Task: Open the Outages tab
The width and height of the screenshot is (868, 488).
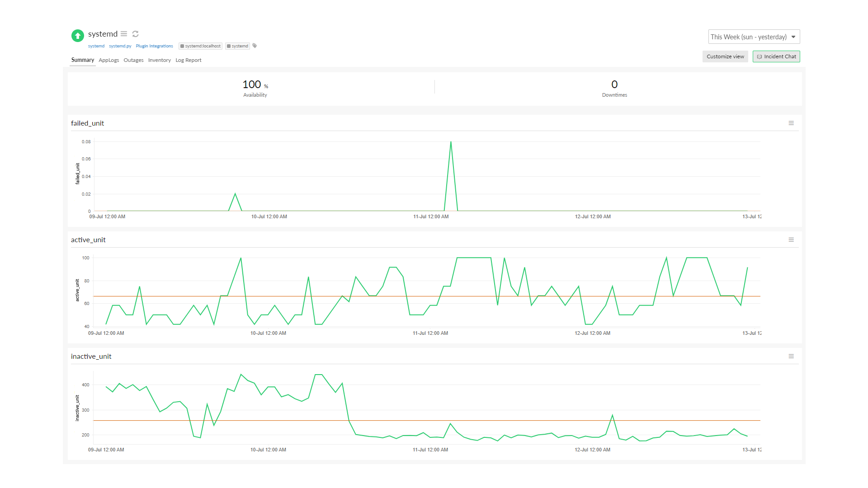Action: pos(133,60)
